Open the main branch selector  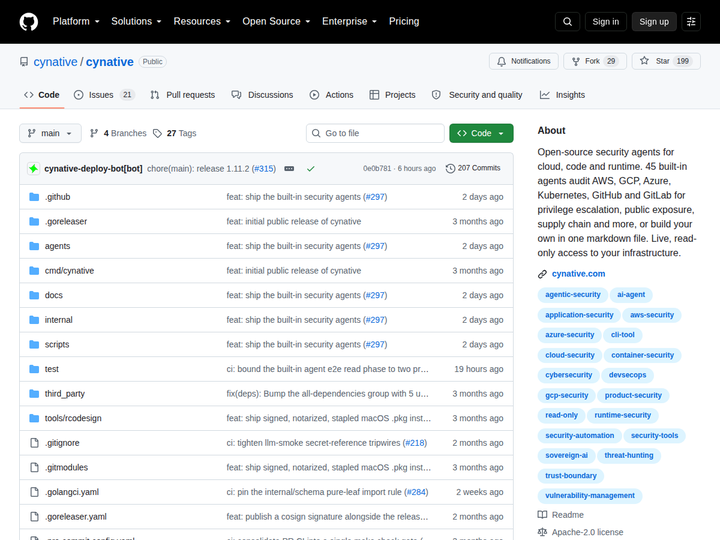tap(50, 133)
